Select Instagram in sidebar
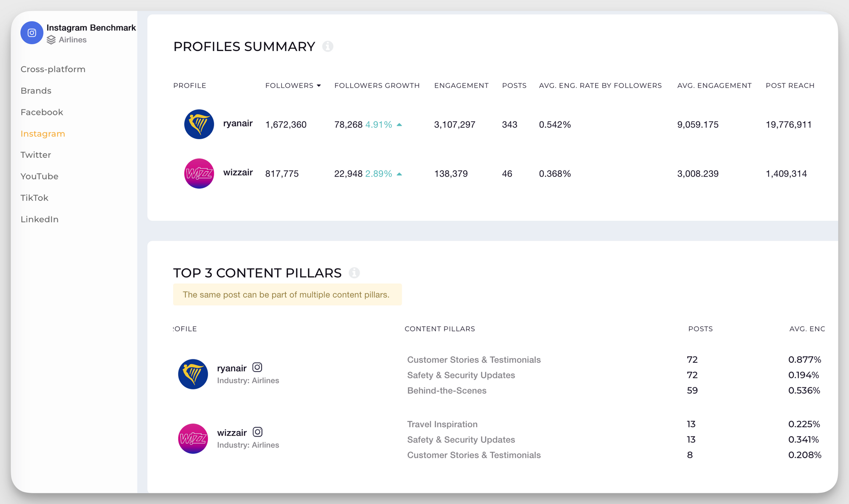The width and height of the screenshot is (849, 504). (43, 134)
